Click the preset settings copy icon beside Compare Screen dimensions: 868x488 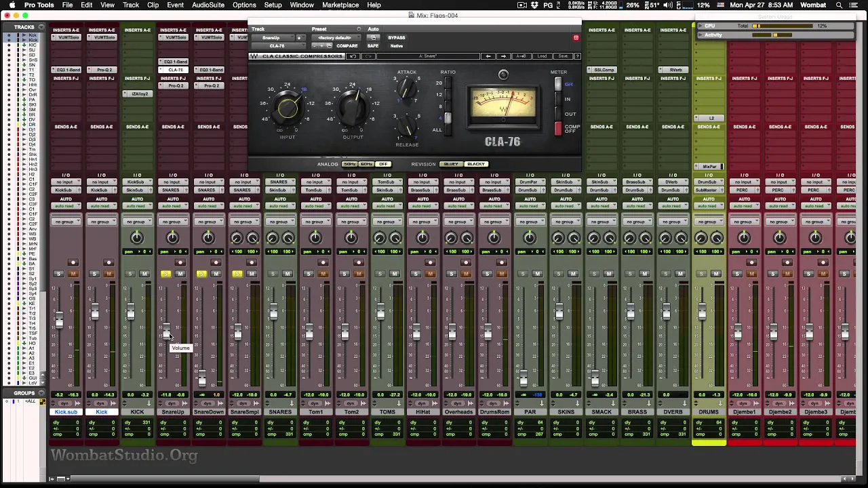point(328,46)
